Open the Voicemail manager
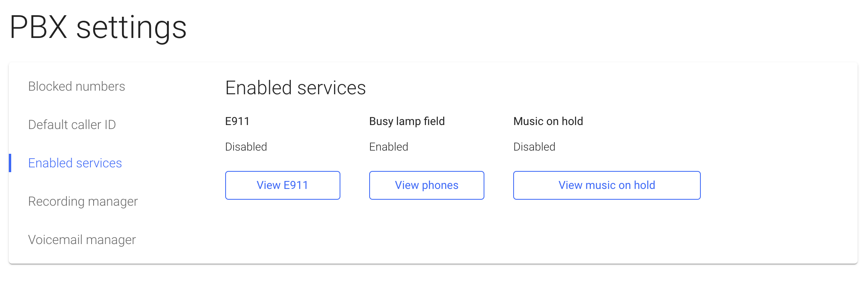This screenshot has width=868, height=282. coord(82,239)
